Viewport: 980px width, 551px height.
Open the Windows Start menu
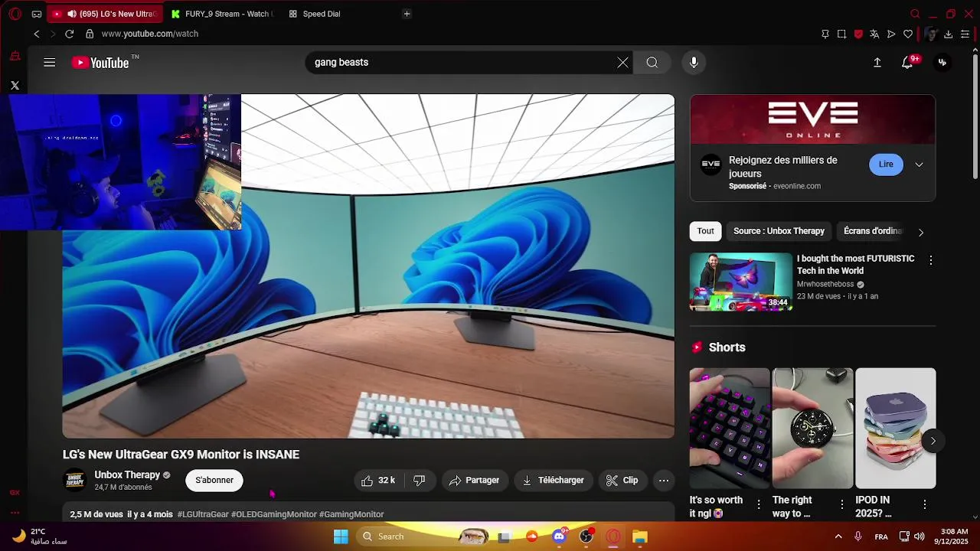coord(341,536)
